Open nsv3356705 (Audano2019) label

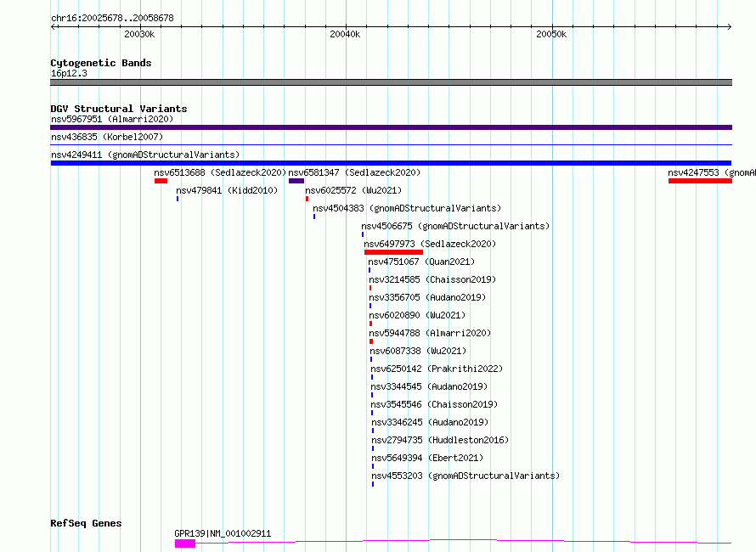pyautogui.click(x=427, y=297)
